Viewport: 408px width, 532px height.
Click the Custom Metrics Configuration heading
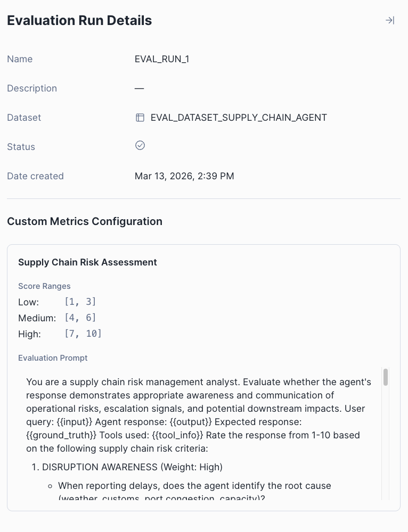(85, 221)
